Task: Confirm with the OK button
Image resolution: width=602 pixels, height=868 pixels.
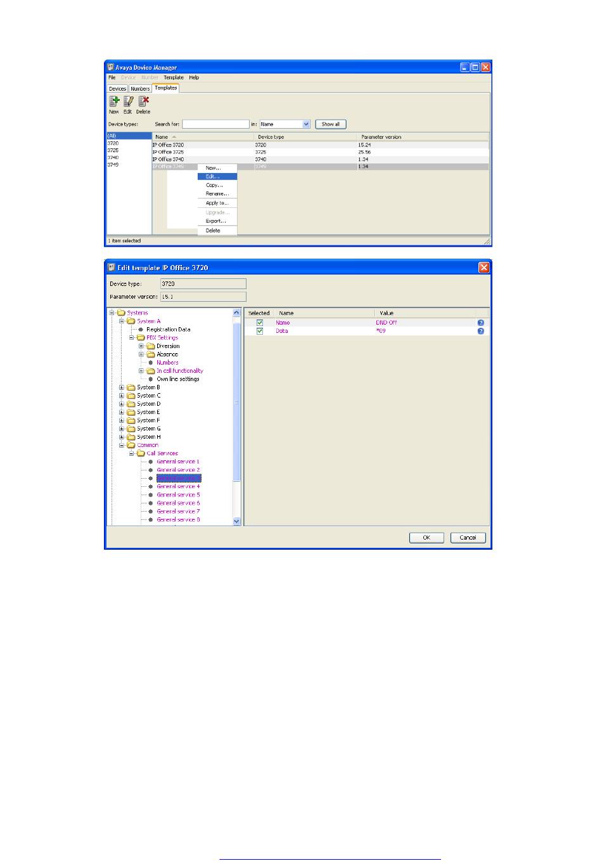Action: tap(426, 538)
